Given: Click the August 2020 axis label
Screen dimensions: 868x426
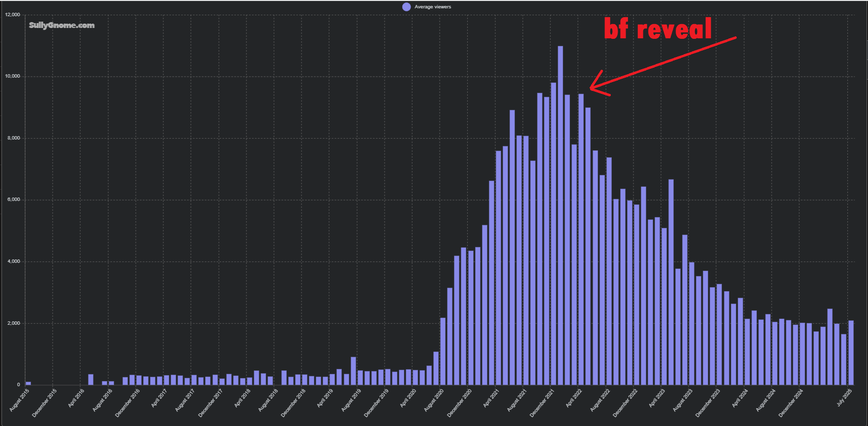Looking at the screenshot, I should 434,399.
